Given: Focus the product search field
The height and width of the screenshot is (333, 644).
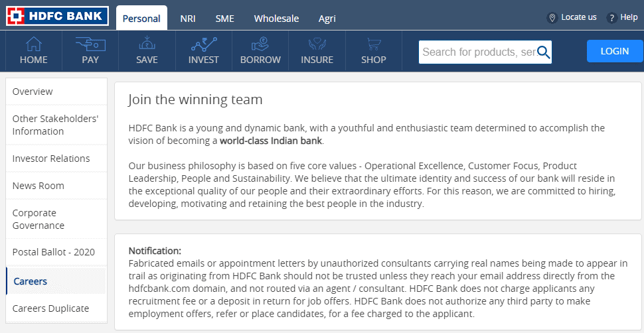Looking at the screenshot, I should (485, 52).
